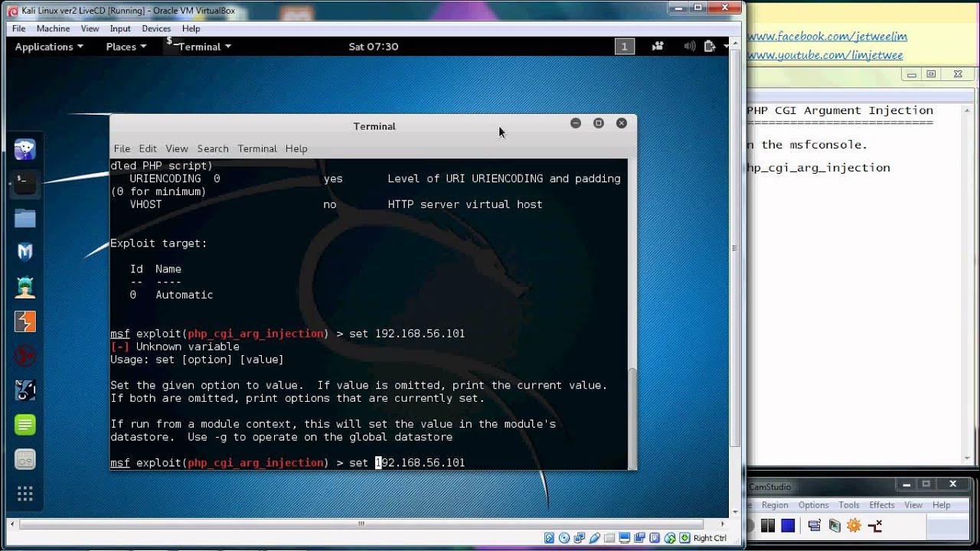Open the Help menu in the Terminal window
The image size is (980, 551).
(x=296, y=148)
